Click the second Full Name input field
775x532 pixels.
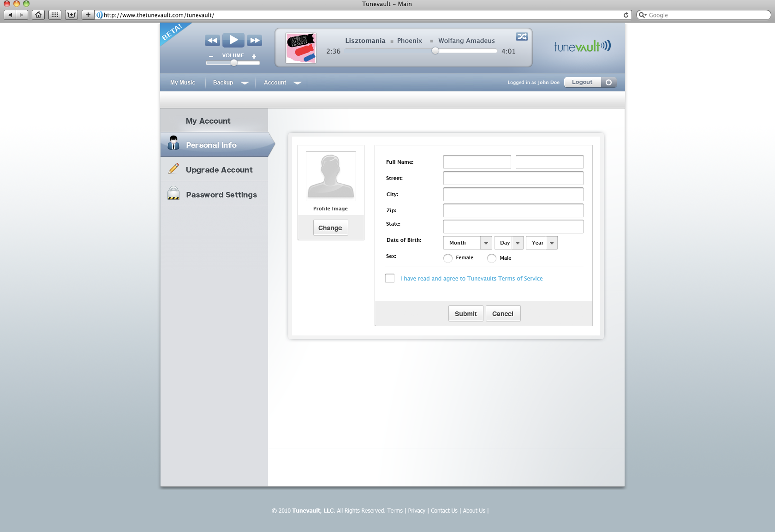(549, 162)
